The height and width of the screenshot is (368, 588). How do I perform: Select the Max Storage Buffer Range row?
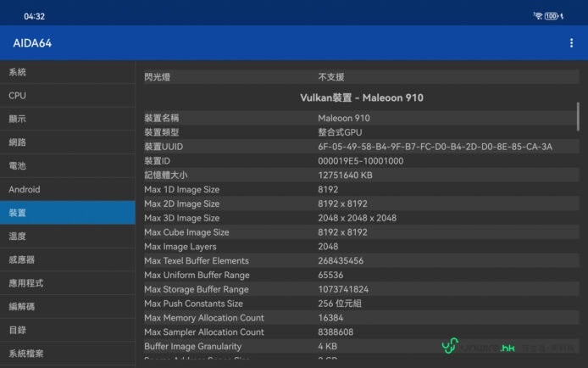pyautogui.click(x=362, y=289)
